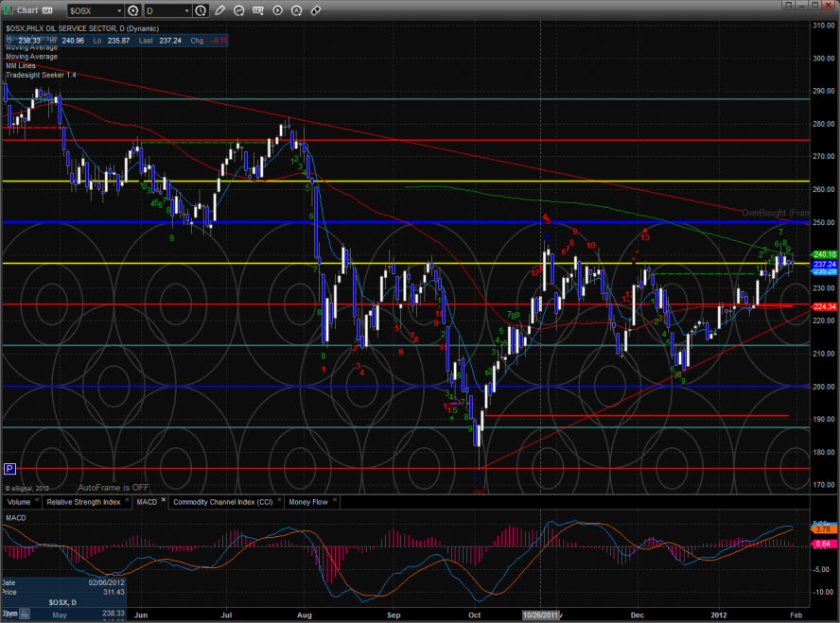
Task: Click the Oct label on the time axis
Action: pos(475,615)
